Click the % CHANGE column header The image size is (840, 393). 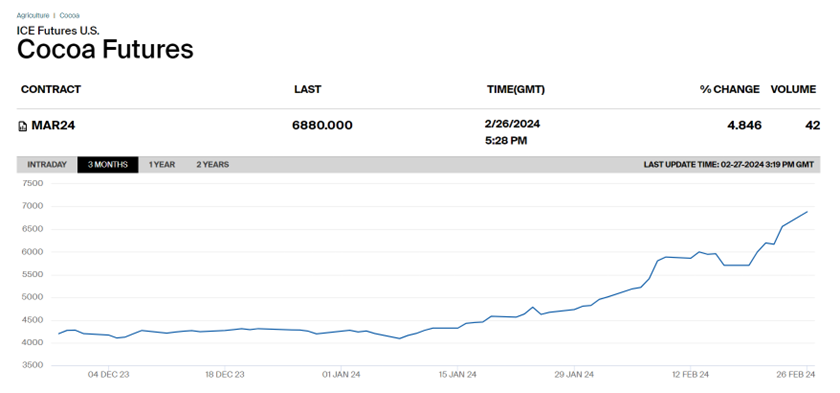click(x=730, y=89)
